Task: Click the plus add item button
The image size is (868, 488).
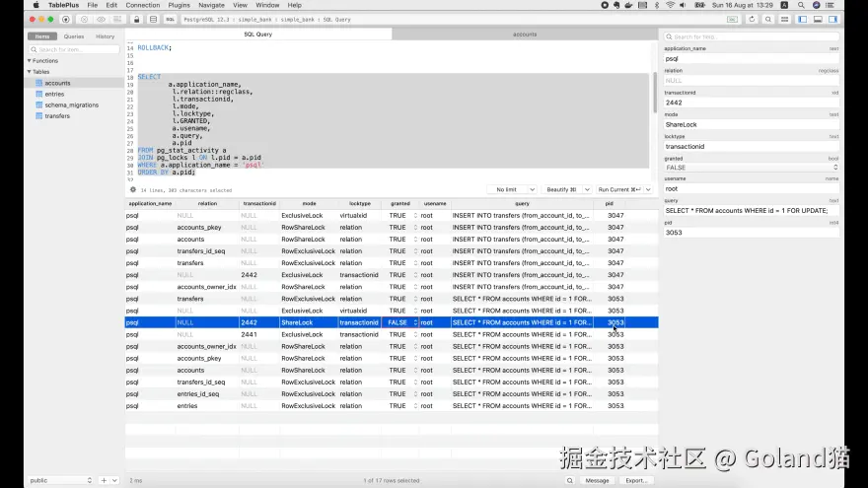Action: coord(104,480)
